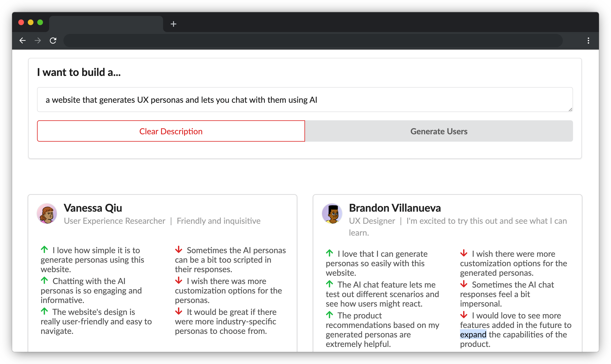Click green up arrow by 'I love that I can generate'

329,253
